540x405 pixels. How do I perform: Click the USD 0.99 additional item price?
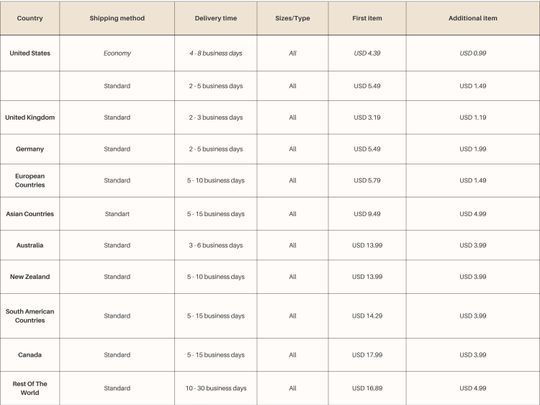point(472,53)
